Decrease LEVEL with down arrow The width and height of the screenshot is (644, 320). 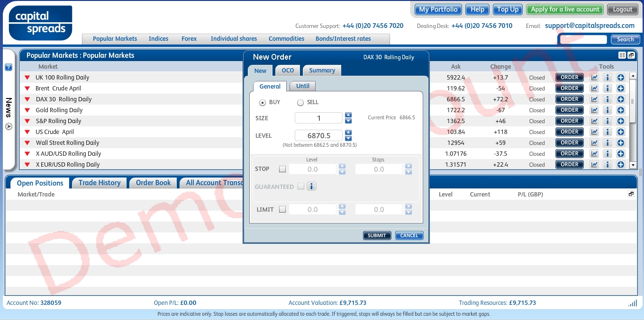(x=348, y=138)
